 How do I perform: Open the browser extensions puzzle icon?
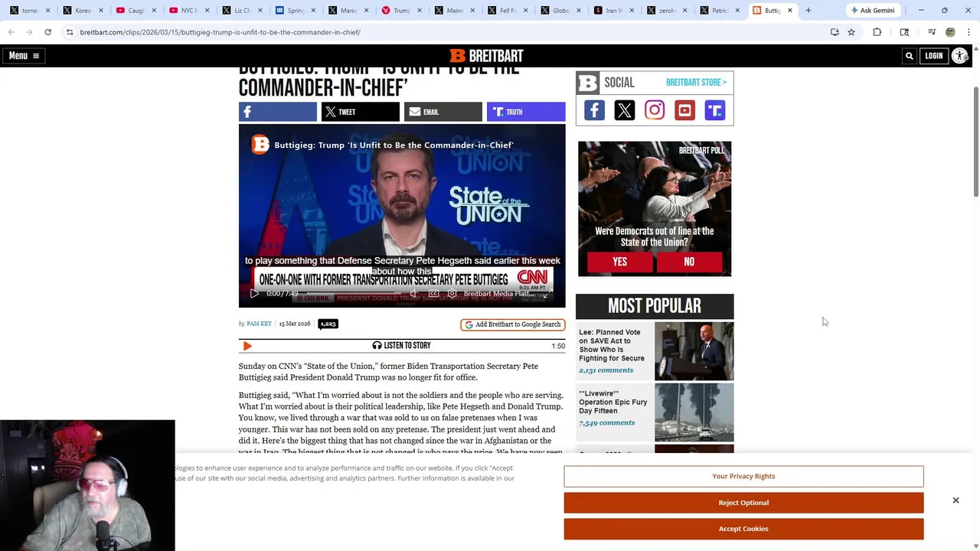877,32
